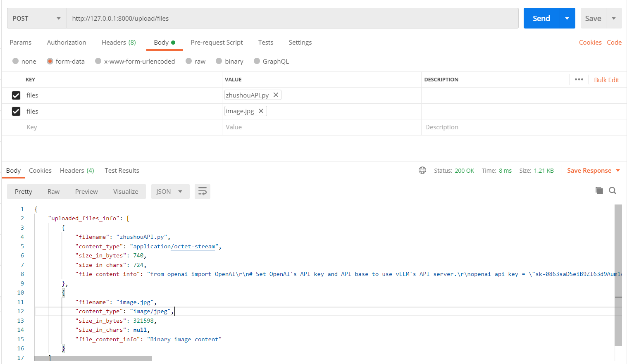The width and height of the screenshot is (627, 364).
Task: Expand the Save button dropdown arrow
Action: tap(614, 18)
